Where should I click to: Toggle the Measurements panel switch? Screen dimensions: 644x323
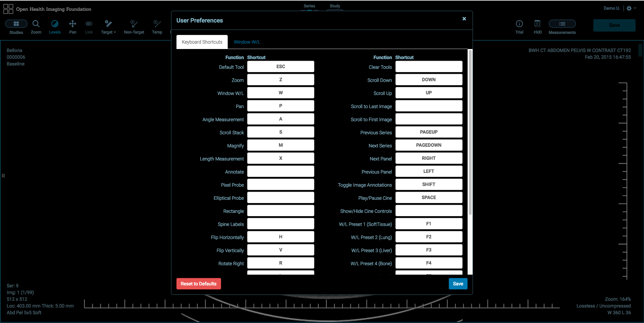[x=562, y=24]
